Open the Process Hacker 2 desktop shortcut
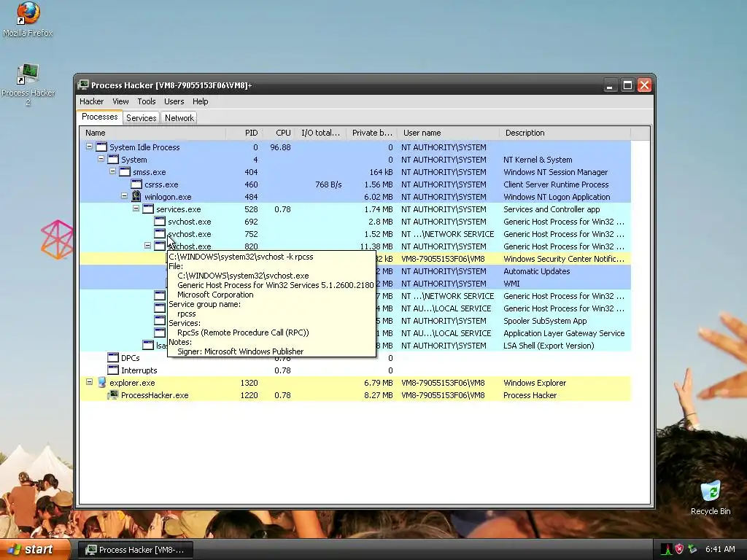Screen dimensions: 747x560 (28, 85)
